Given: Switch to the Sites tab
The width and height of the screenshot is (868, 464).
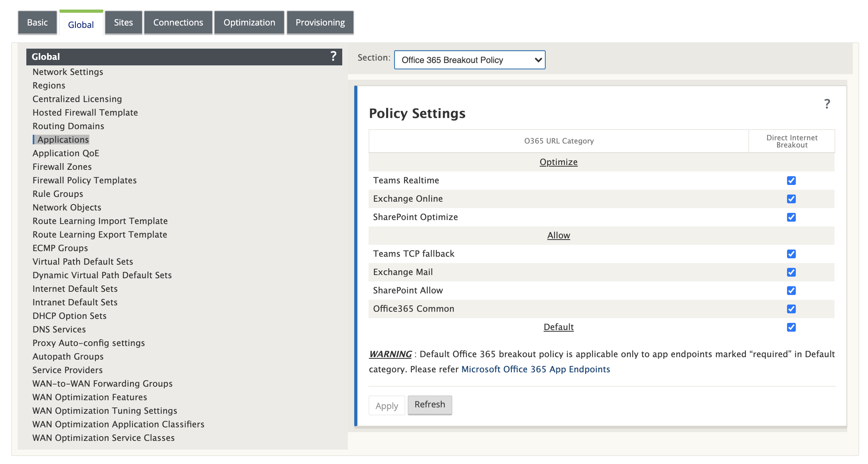Looking at the screenshot, I should click(123, 23).
